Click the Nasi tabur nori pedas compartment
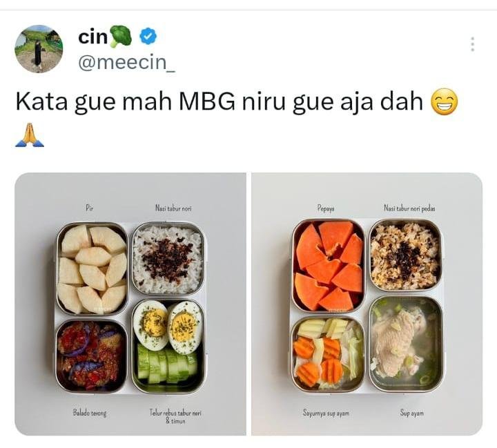Screen dimensions: 497x448 (x=405, y=255)
